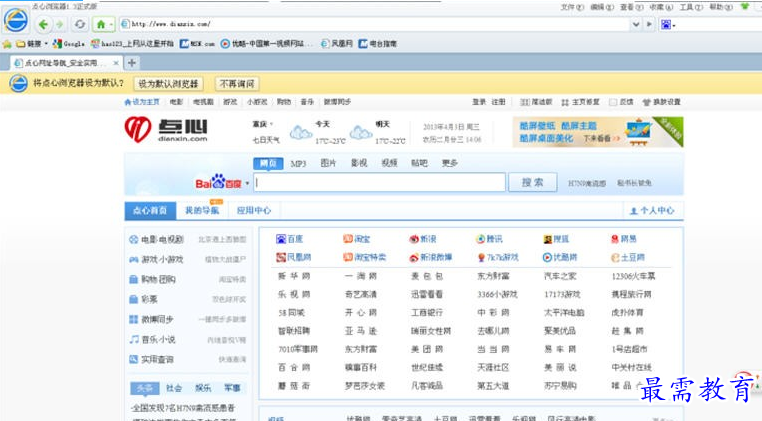
Task: Click the 点心 dianxin.com logo
Action: point(166,130)
